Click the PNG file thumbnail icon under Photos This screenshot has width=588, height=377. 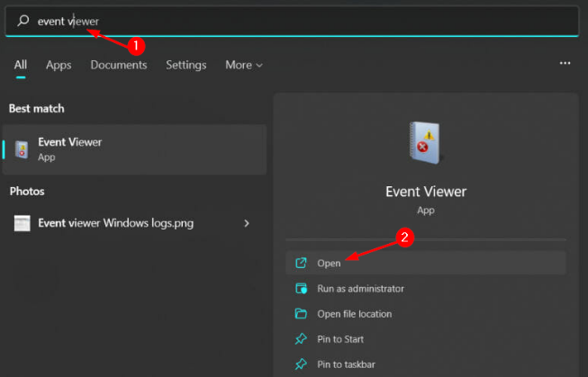pos(23,223)
